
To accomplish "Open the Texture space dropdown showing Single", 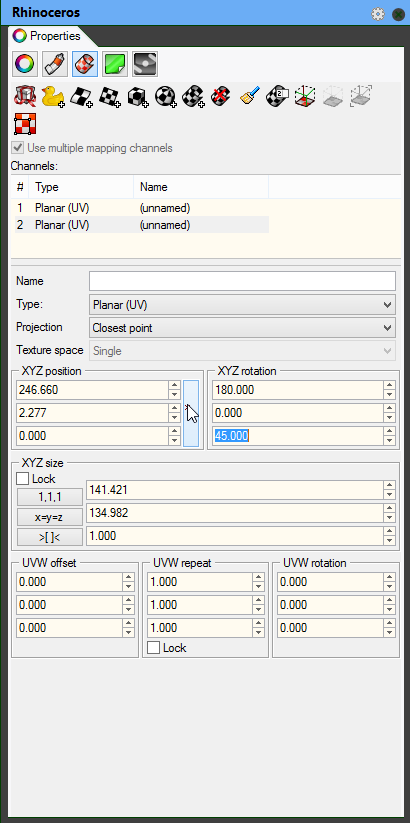I will (x=242, y=351).
